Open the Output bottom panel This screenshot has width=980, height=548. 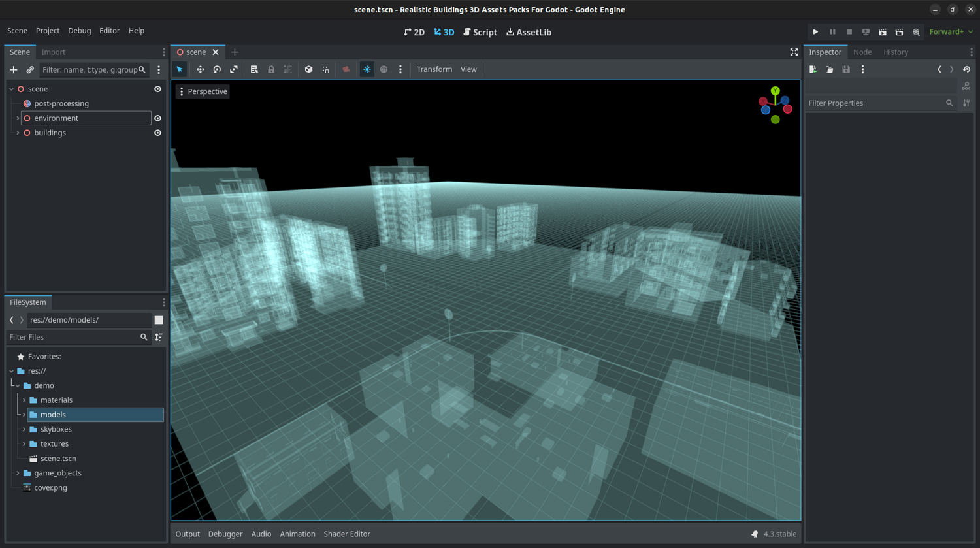(x=188, y=534)
